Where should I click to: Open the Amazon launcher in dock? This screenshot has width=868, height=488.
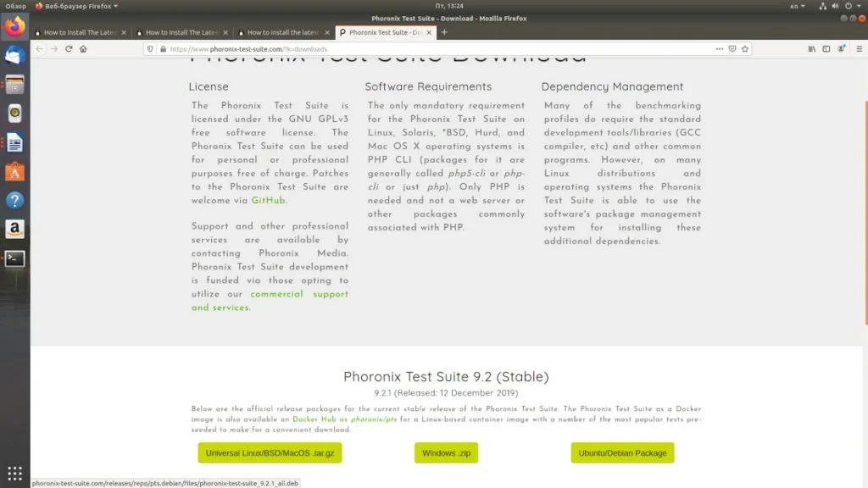click(x=15, y=229)
